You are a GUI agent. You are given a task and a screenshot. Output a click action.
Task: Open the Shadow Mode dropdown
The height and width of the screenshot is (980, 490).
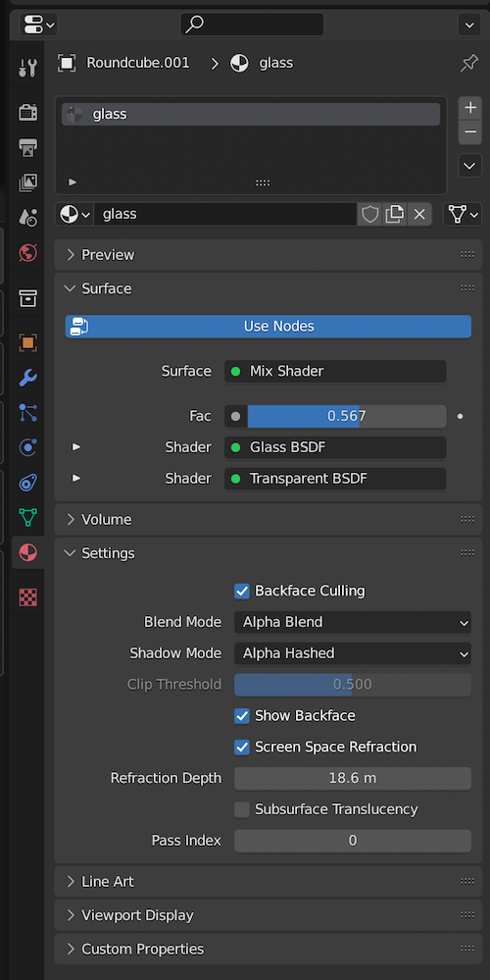pos(353,653)
